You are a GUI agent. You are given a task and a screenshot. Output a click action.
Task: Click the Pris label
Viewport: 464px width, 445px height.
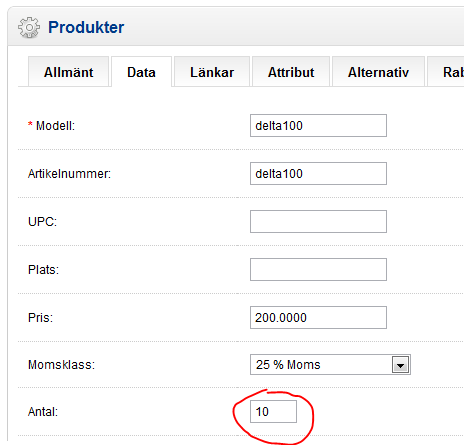[x=40, y=318]
